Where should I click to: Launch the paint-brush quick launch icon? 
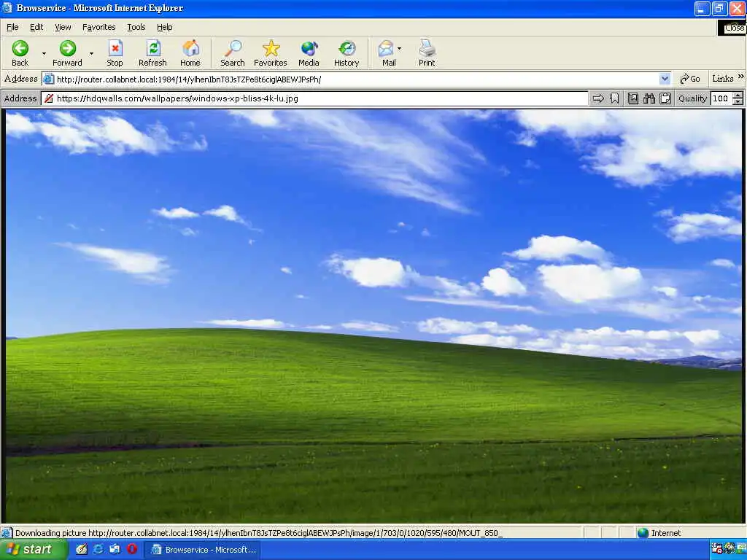[82, 550]
